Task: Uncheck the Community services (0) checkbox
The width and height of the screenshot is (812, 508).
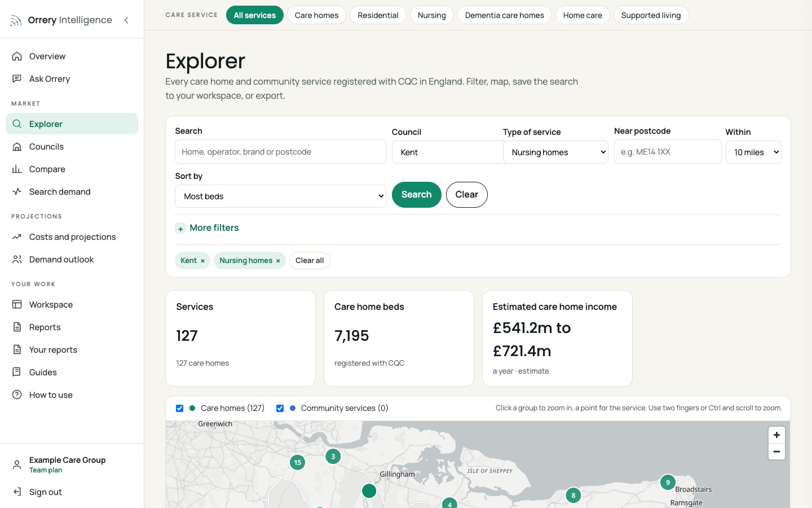Action: pos(280,408)
